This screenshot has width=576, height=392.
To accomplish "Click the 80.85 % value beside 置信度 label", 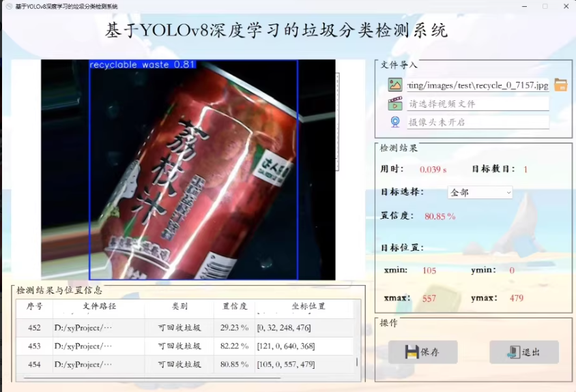I will coord(440,217).
